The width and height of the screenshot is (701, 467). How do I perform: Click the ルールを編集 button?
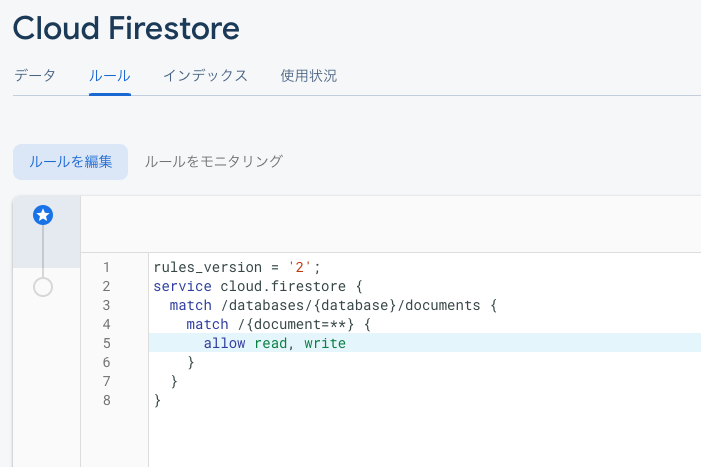coord(70,162)
